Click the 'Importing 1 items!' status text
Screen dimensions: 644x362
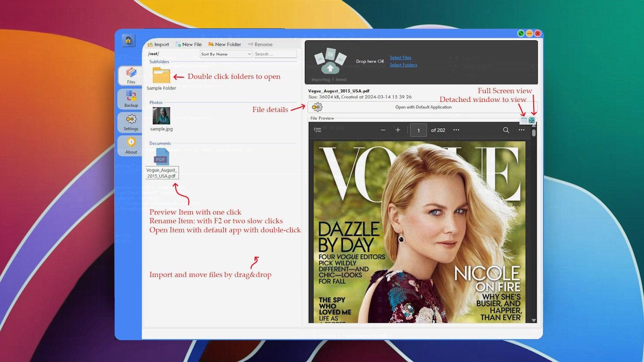[329, 80]
